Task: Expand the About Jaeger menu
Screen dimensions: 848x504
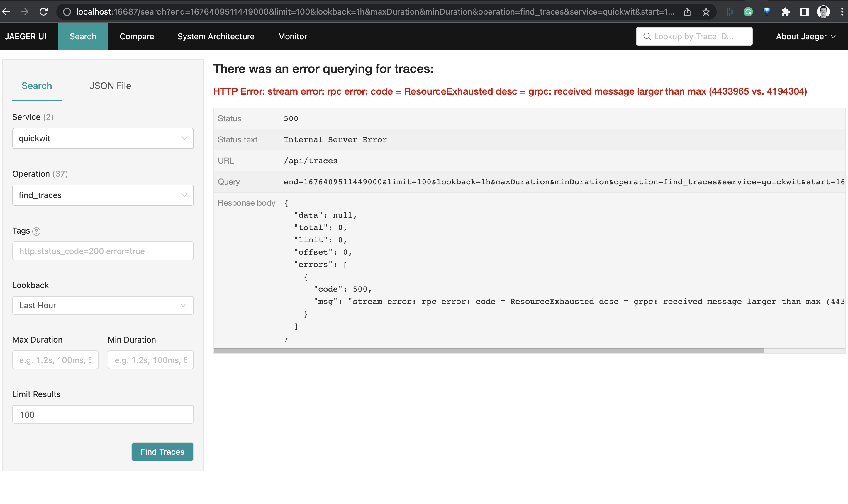Action: (x=805, y=36)
